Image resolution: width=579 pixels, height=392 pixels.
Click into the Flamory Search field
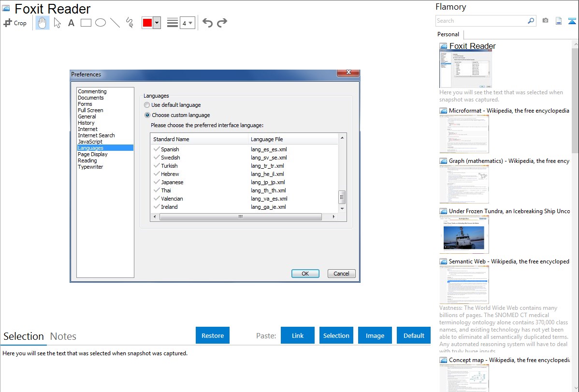click(481, 21)
